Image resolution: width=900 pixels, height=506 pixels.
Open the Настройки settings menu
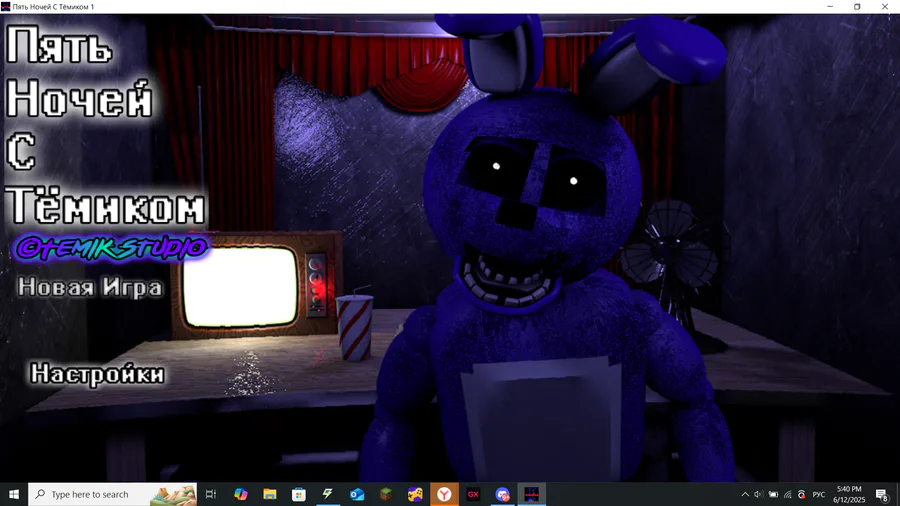tap(98, 373)
